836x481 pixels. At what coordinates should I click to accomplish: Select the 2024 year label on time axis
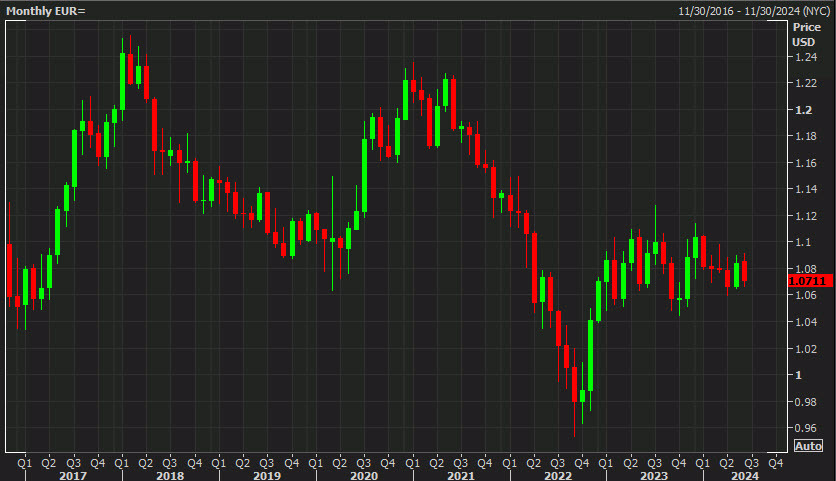[x=745, y=476]
